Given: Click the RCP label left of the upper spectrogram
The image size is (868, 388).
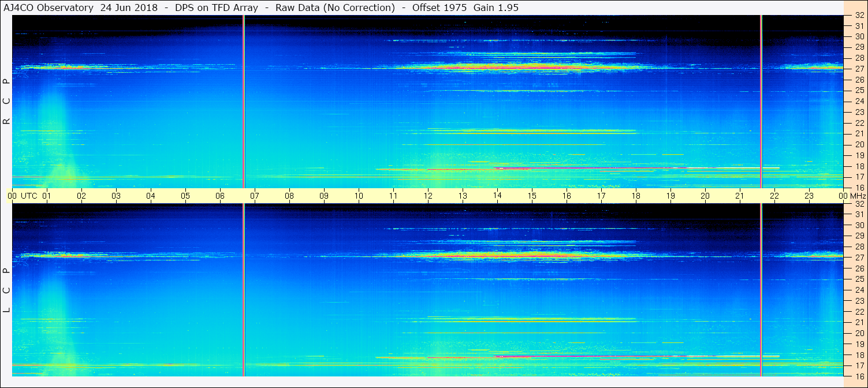Looking at the screenshot, I should click(6, 101).
